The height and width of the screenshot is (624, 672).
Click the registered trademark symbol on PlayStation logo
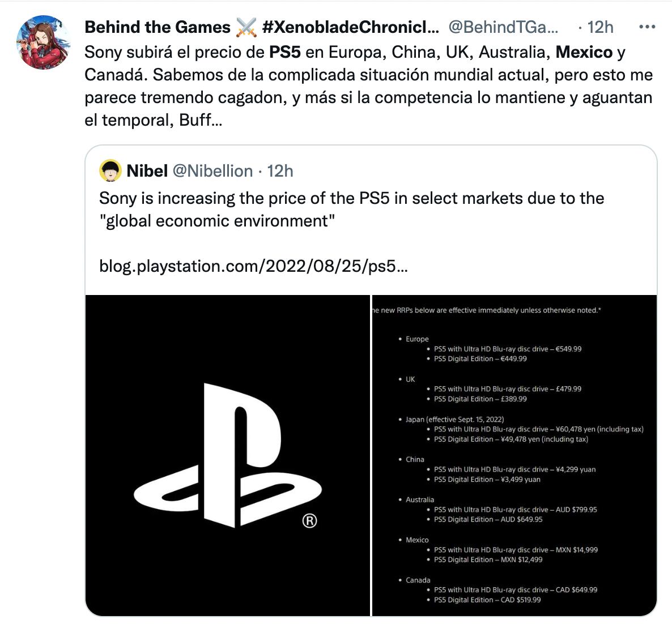309,520
